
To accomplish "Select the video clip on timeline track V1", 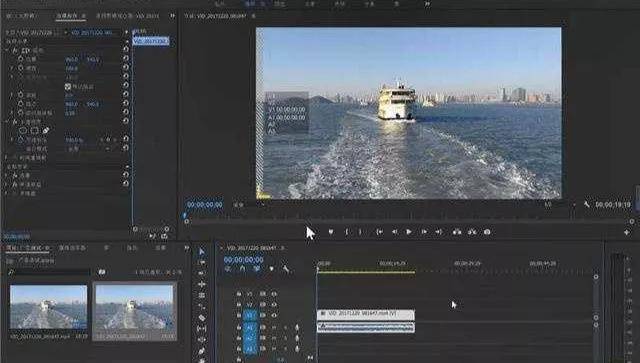I will coord(366,314).
